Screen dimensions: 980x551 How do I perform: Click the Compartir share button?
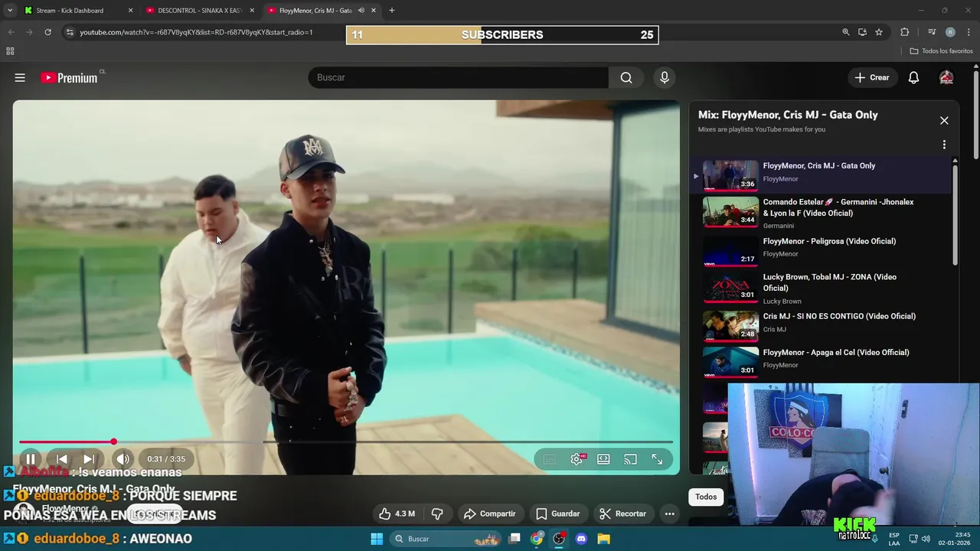pos(490,514)
